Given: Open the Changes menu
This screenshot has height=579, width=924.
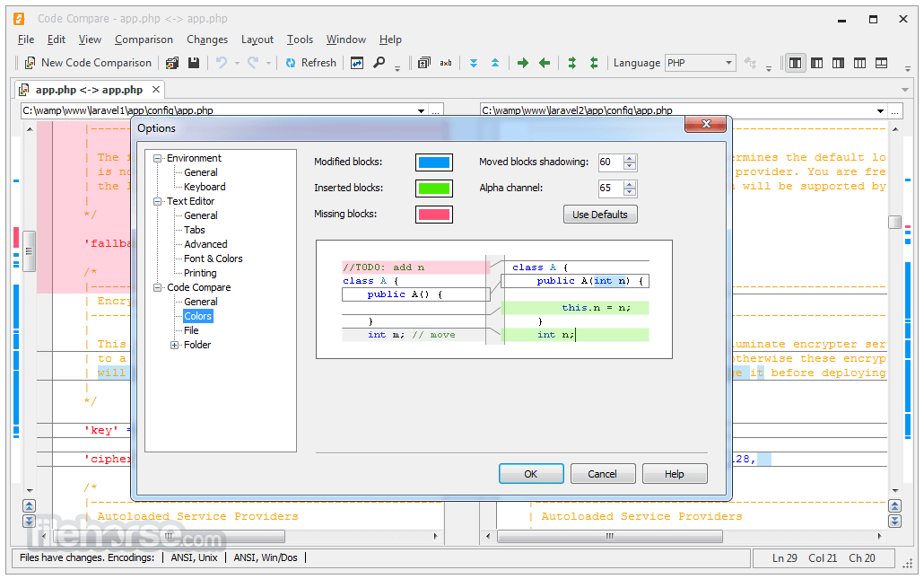Looking at the screenshot, I should [x=207, y=39].
